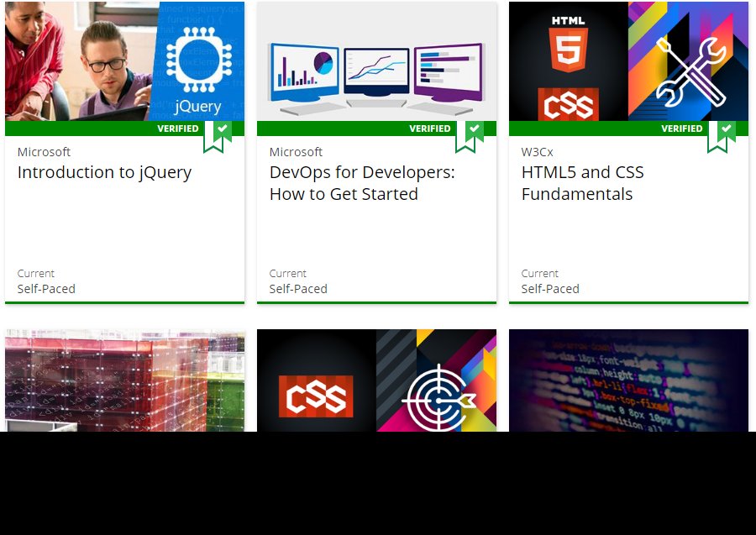Click Current on the jQuery card
Image resolution: width=756 pixels, height=535 pixels.
point(35,273)
